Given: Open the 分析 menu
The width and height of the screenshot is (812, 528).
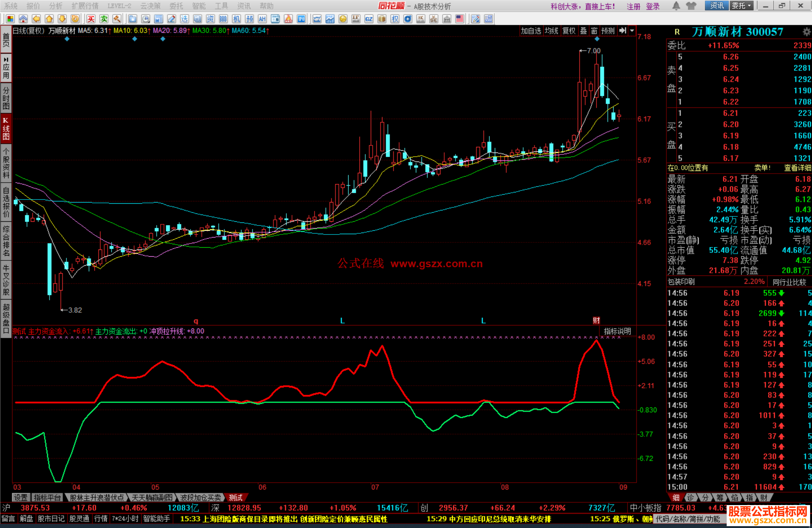Looking at the screenshot, I should pyautogui.click(x=56, y=6).
